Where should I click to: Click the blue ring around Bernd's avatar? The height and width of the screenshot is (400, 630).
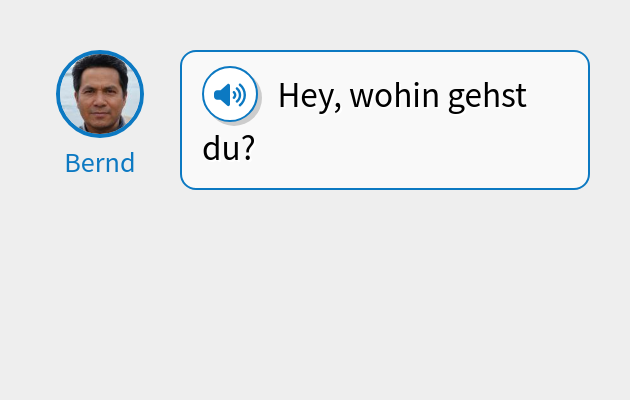(x=58, y=93)
